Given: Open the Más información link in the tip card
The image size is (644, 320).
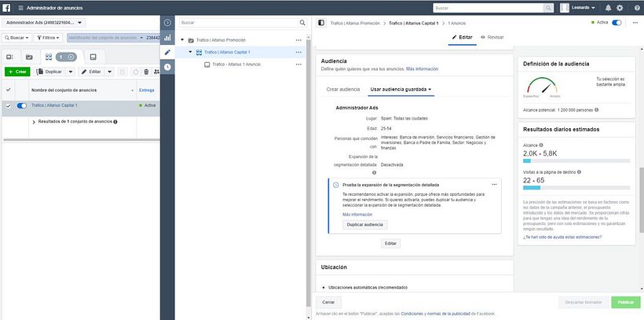Looking at the screenshot, I should [x=357, y=215].
